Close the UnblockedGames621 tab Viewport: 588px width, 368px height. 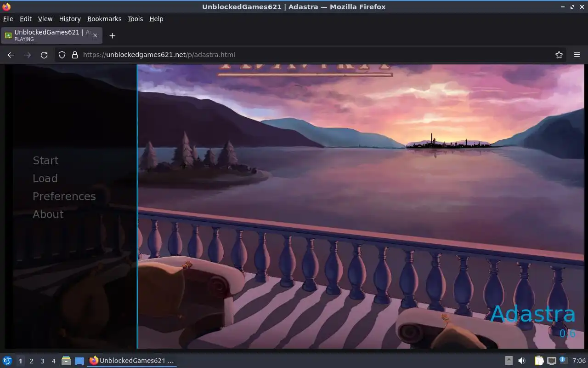tap(95, 35)
